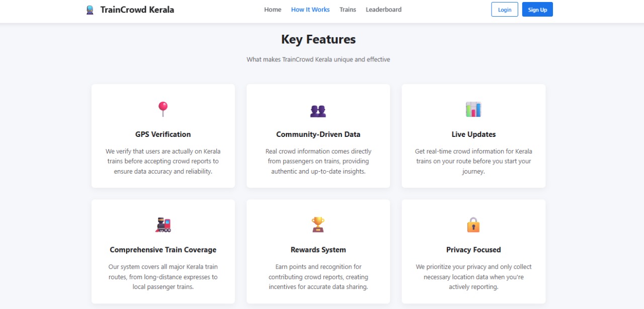Select How It Works in navbar

pos(310,10)
